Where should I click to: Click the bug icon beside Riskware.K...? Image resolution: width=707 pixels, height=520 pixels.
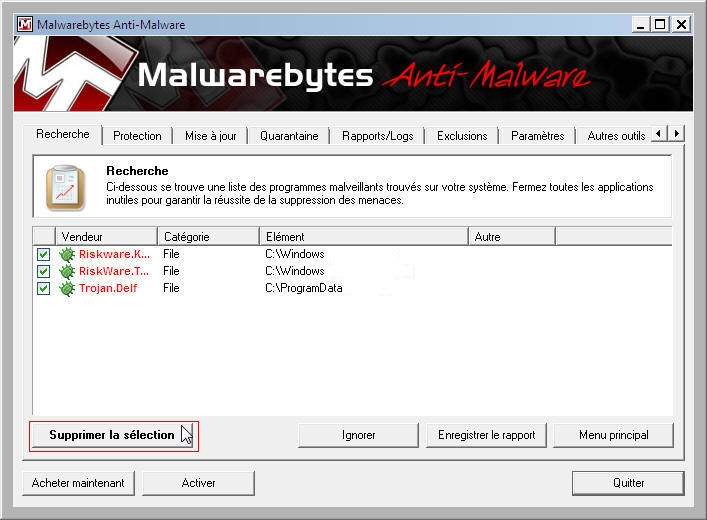pyautogui.click(x=67, y=254)
